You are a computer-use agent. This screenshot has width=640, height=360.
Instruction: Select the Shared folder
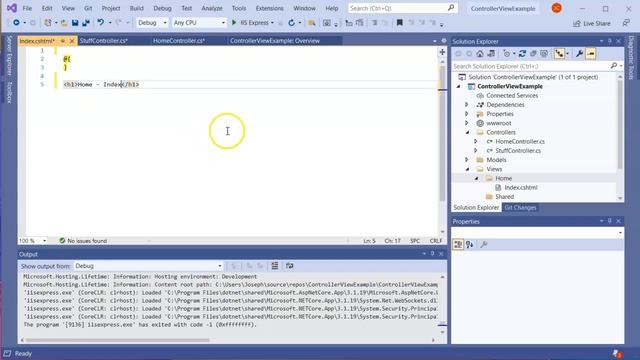pyautogui.click(x=504, y=197)
